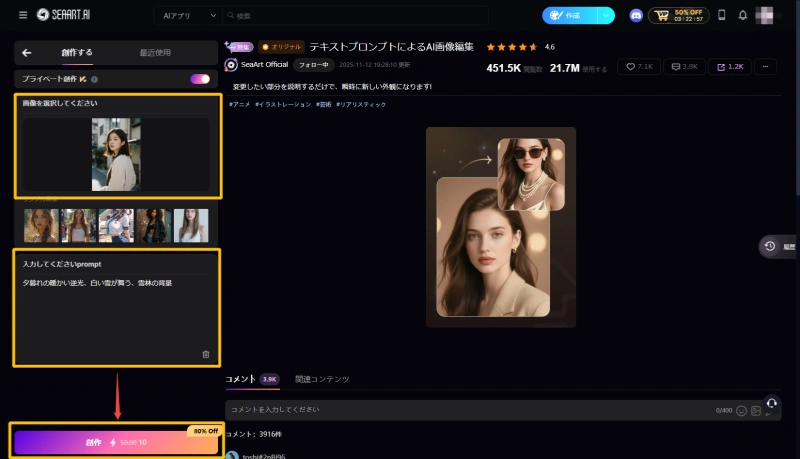800x459 pixels.
Task: Click the uploaded woman photo
Action: pos(116,155)
